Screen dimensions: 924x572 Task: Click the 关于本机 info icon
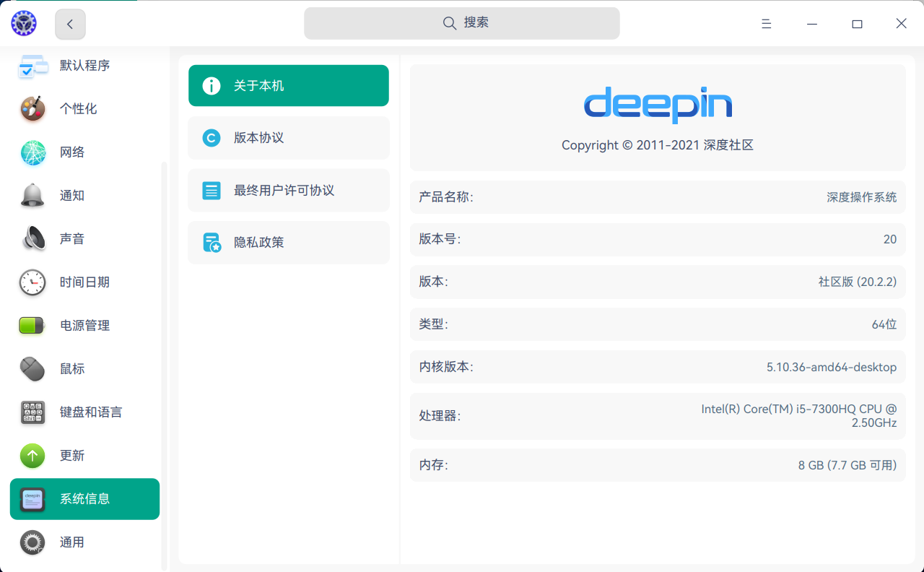[x=212, y=86]
